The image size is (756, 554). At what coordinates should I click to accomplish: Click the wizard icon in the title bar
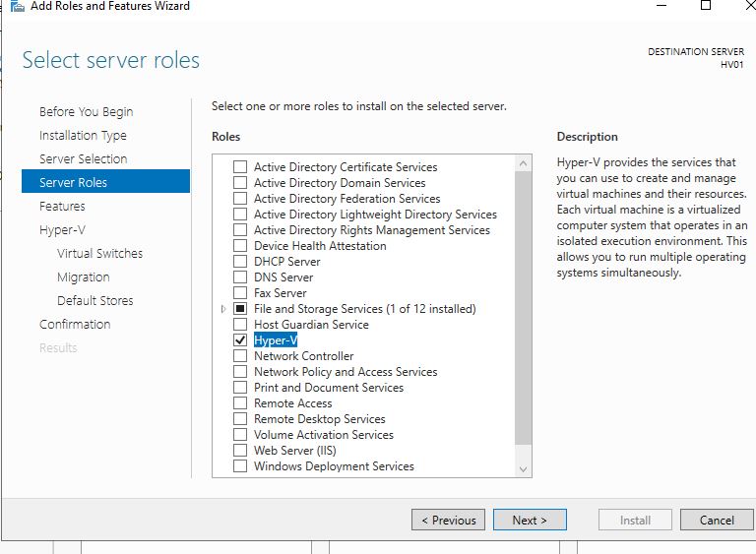tap(15, 6)
